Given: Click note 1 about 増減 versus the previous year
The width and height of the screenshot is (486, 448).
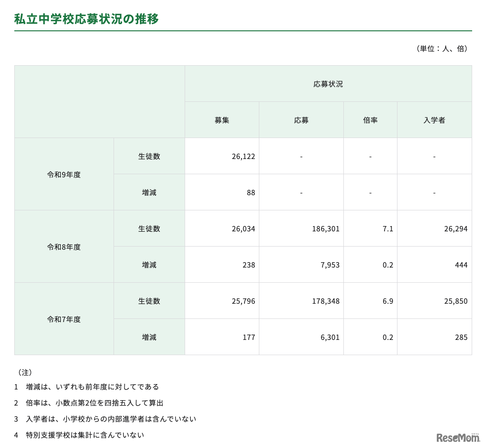Looking at the screenshot, I should pos(86,387).
